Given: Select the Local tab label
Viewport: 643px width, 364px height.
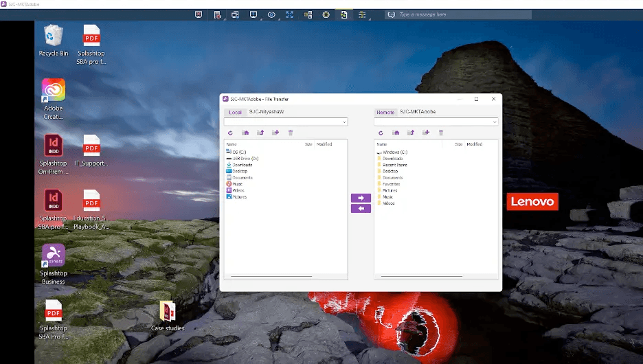Looking at the screenshot, I should [x=235, y=112].
